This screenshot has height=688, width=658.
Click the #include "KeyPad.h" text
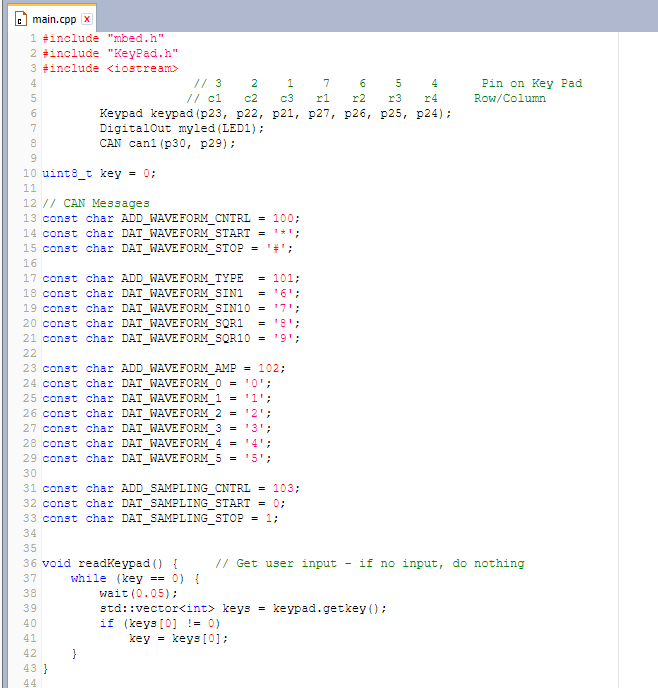(x=110, y=53)
